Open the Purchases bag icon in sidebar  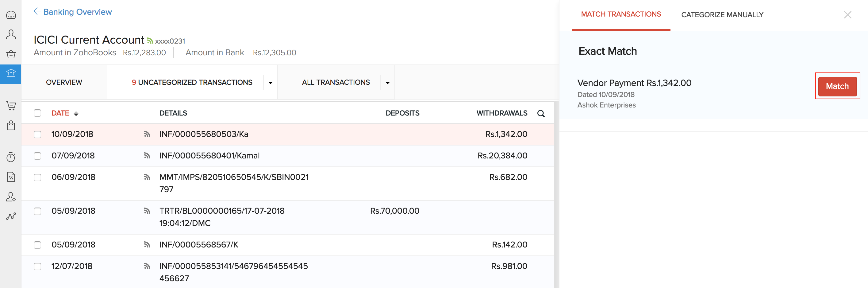point(11,126)
